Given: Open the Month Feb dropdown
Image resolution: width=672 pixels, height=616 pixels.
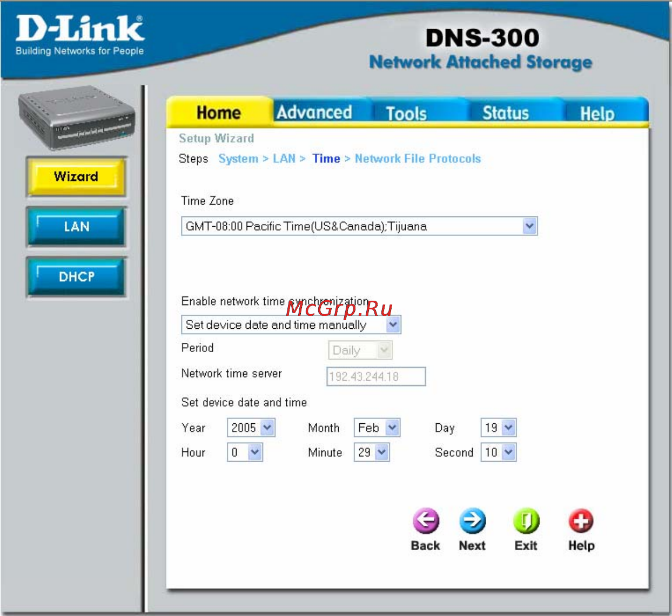Looking at the screenshot, I should [x=377, y=428].
